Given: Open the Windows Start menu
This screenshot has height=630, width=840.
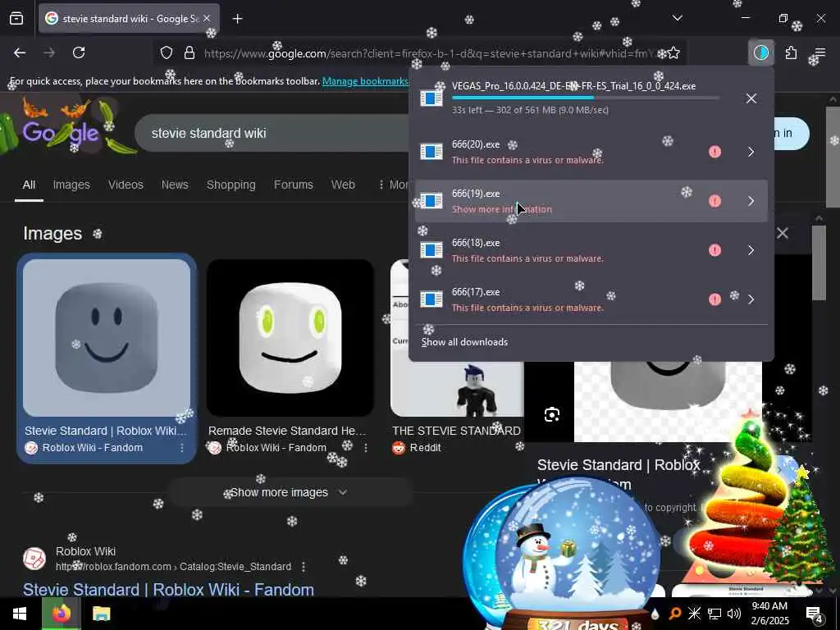Looking at the screenshot, I should pyautogui.click(x=20, y=614).
